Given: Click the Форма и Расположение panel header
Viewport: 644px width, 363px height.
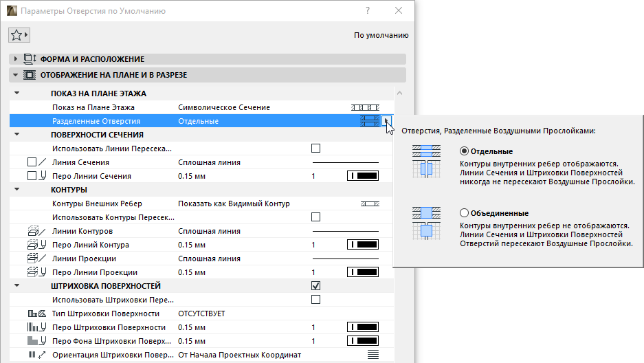Looking at the screenshot, I should click(x=208, y=59).
